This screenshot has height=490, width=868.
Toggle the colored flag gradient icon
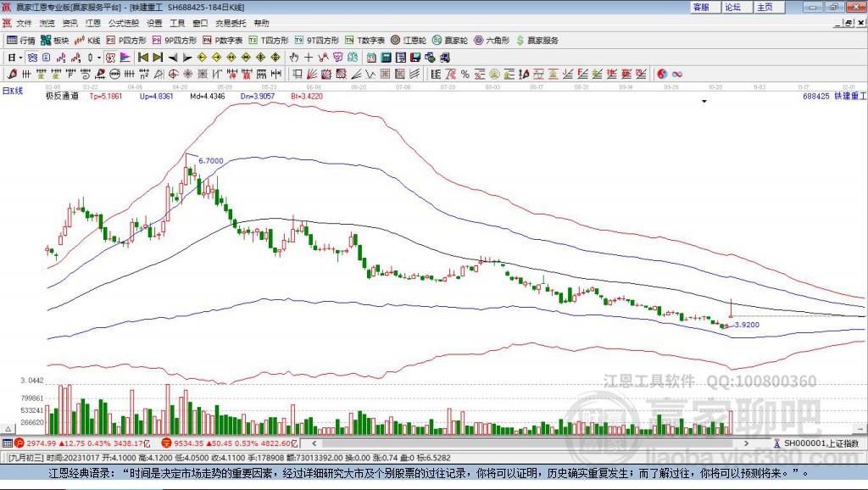click(125, 57)
